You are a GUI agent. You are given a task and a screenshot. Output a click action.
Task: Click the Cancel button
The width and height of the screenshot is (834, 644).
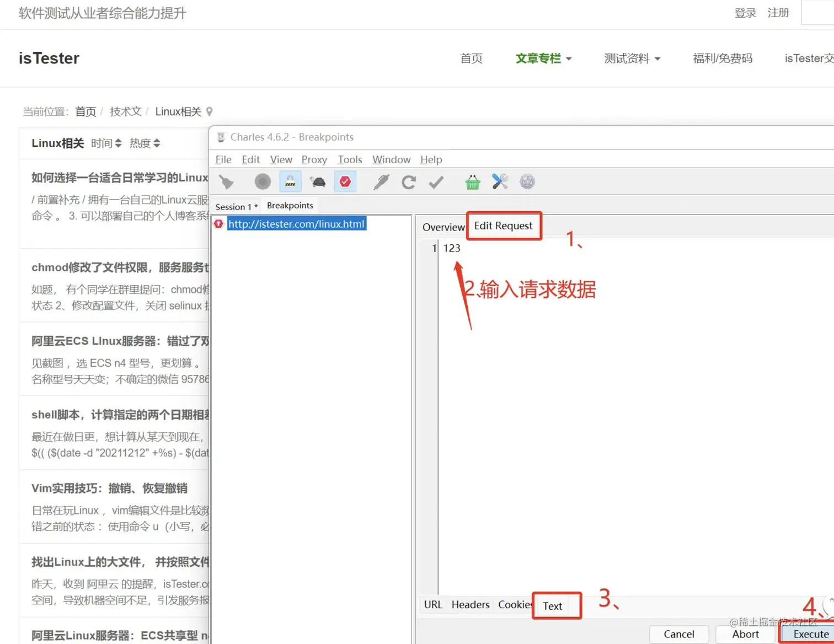pos(679,634)
